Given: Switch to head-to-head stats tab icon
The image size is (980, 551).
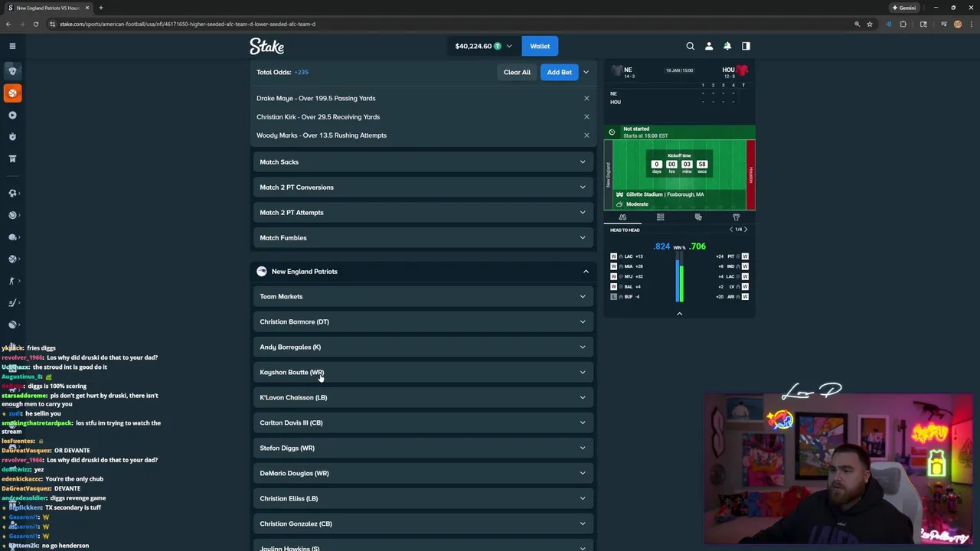Looking at the screenshot, I should (622, 217).
